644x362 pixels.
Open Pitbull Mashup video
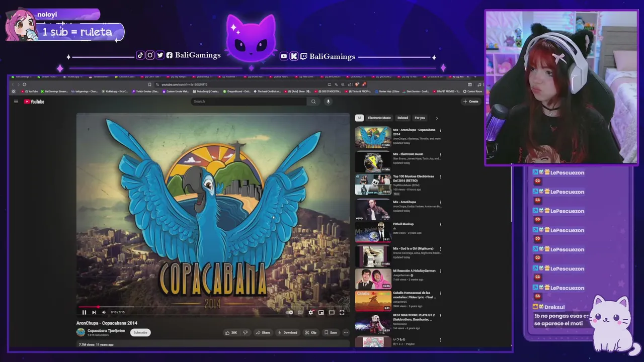coord(373,232)
